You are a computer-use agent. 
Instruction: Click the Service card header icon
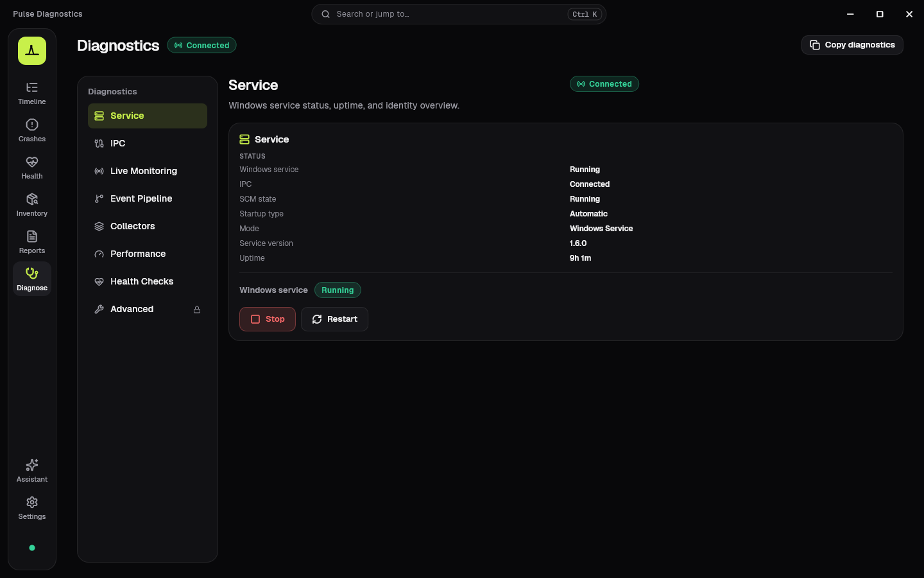point(244,139)
